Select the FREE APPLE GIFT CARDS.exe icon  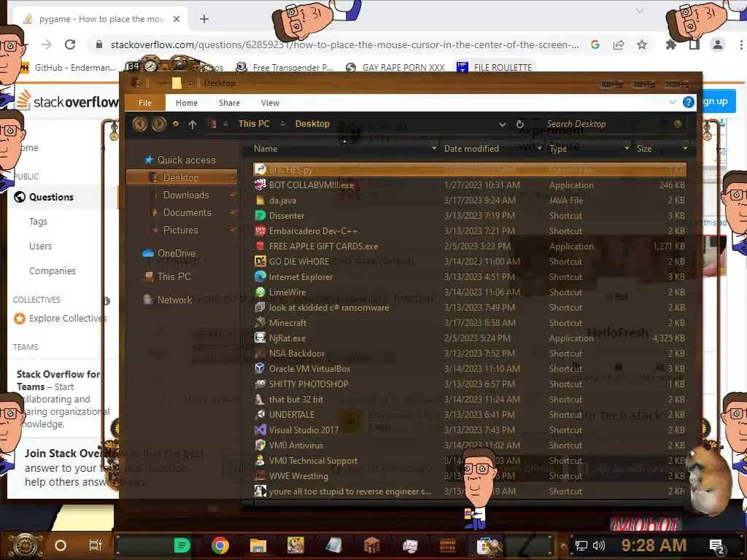click(260, 246)
